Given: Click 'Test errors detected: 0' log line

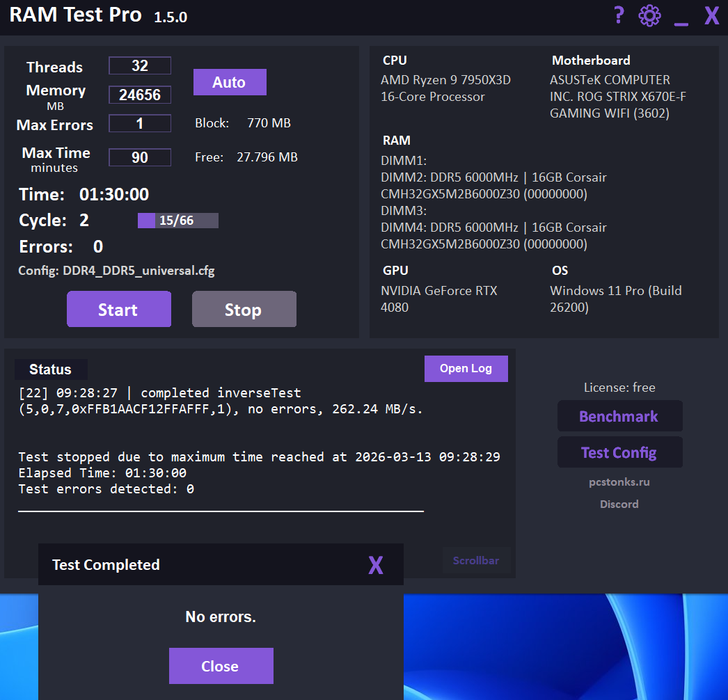Looking at the screenshot, I should (x=106, y=488).
